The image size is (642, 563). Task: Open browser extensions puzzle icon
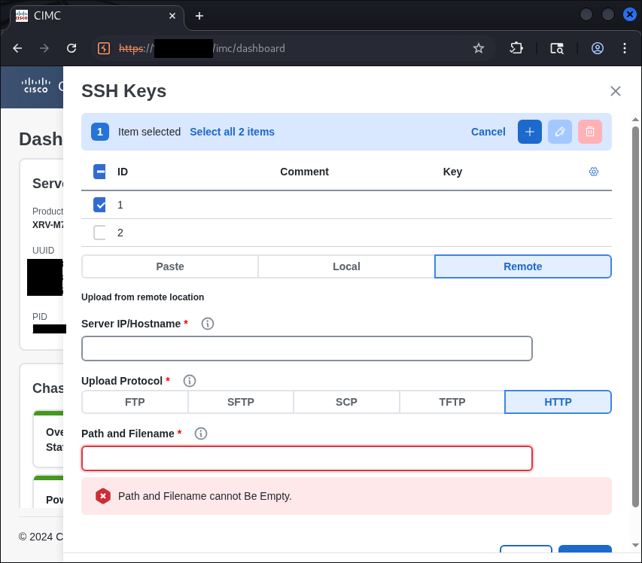[x=516, y=48]
